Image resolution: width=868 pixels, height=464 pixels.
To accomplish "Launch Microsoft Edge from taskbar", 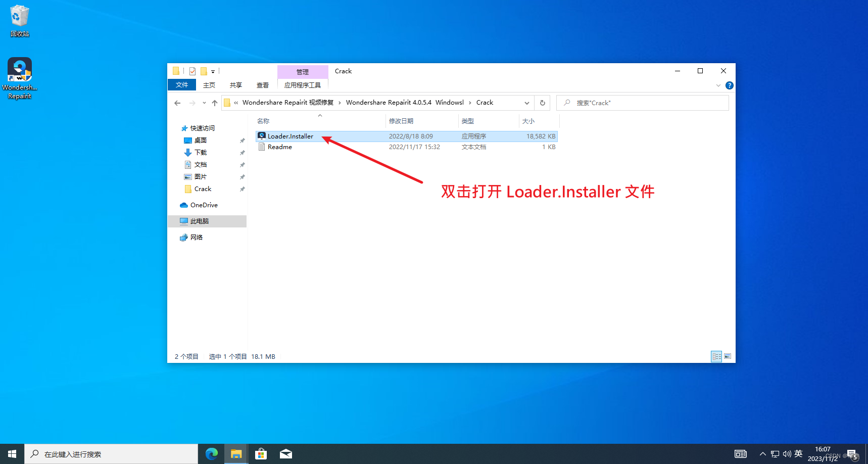I will 212,454.
